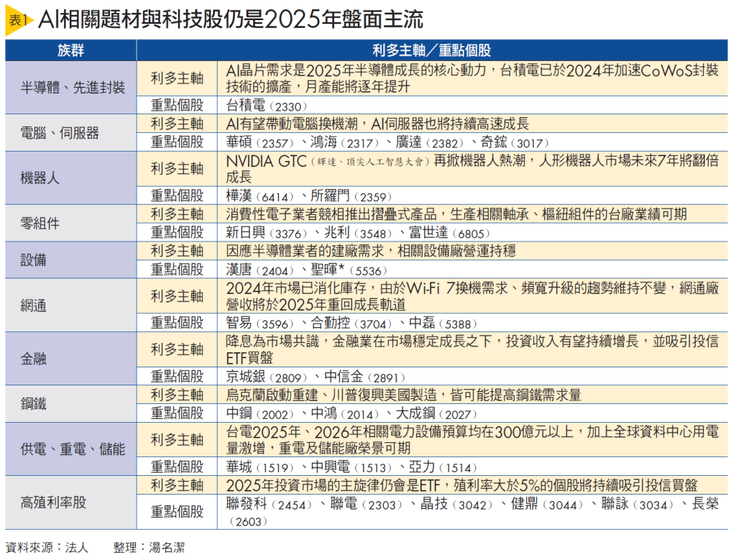Click '中磊 (5388)' stock entry

[x=443, y=323]
